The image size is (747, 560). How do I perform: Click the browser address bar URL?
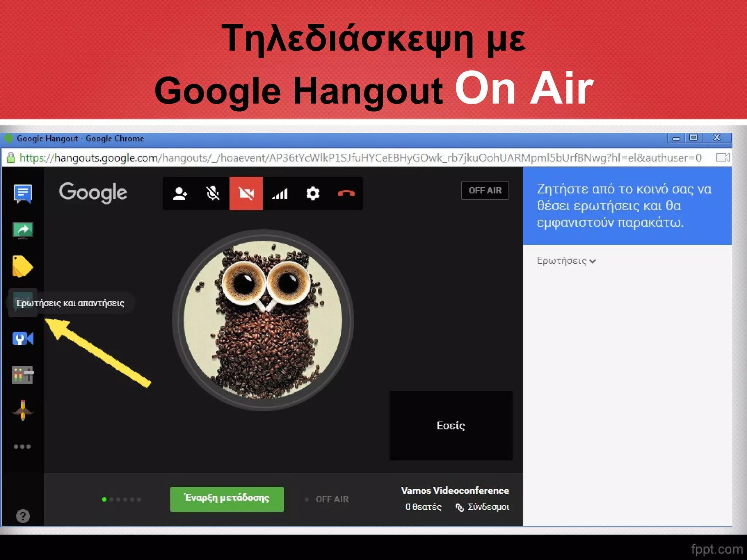[x=360, y=158]
